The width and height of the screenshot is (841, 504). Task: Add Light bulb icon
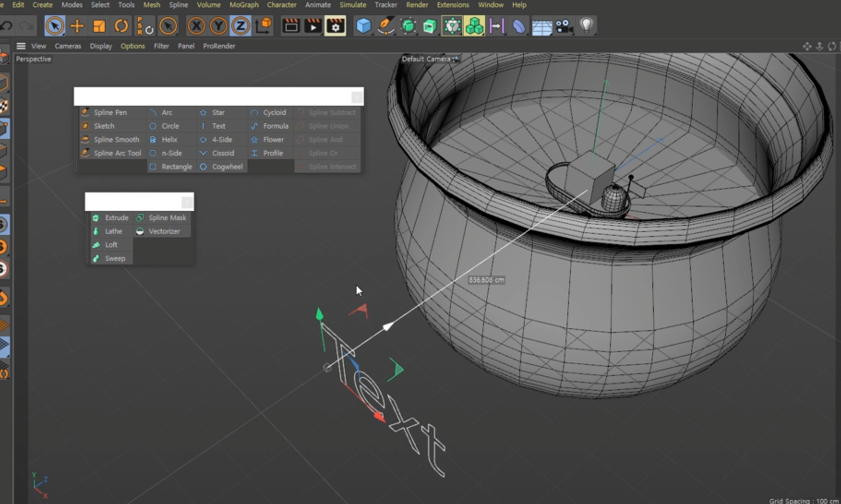point(586,26)
